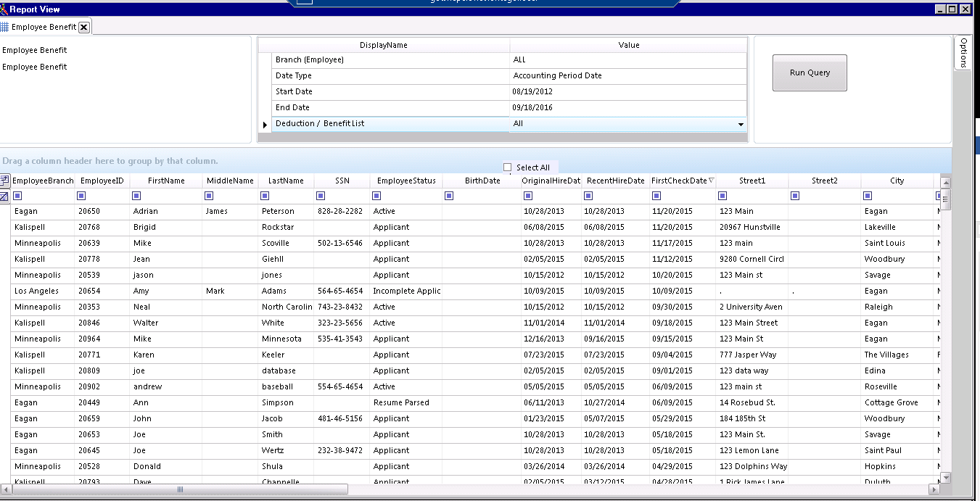Click filter icon under FirstCheckDate column
980x501 pixels.
pos(656,196)
